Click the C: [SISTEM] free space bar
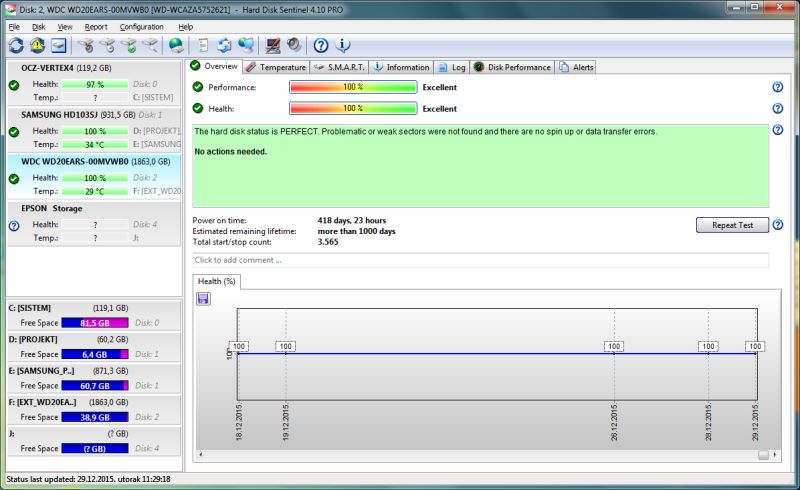800x490 pixels. tap(95, 323)
